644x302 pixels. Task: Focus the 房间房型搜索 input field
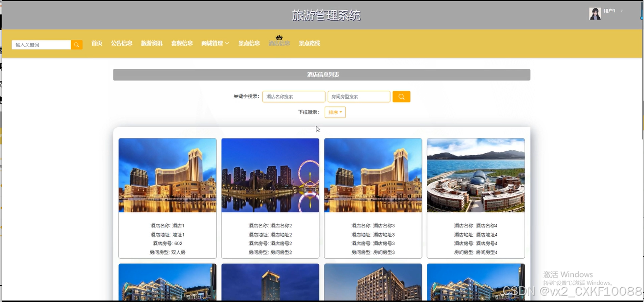[359, 97]
